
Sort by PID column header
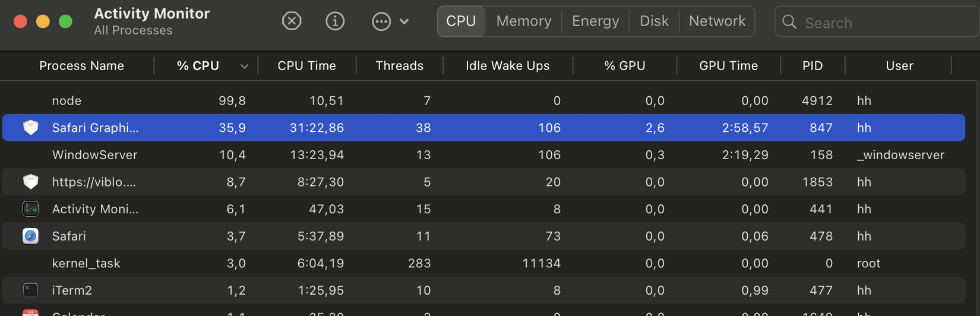(813, 66)
